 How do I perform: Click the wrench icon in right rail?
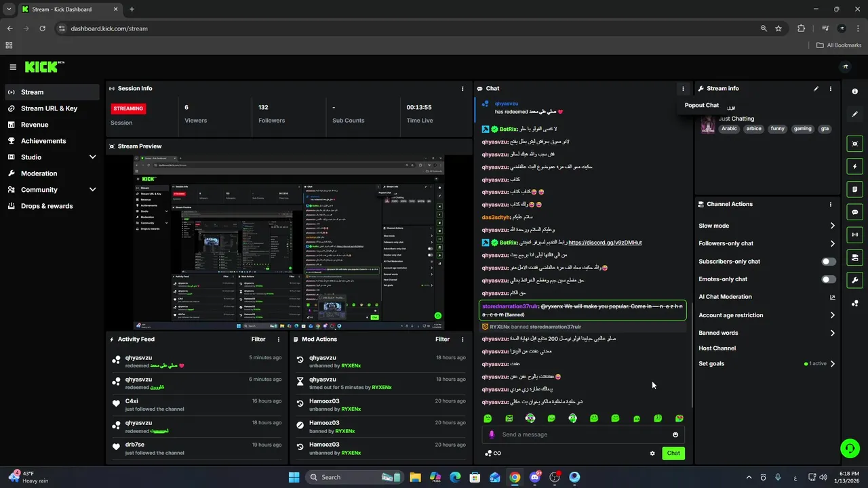[x=854, y=280]
